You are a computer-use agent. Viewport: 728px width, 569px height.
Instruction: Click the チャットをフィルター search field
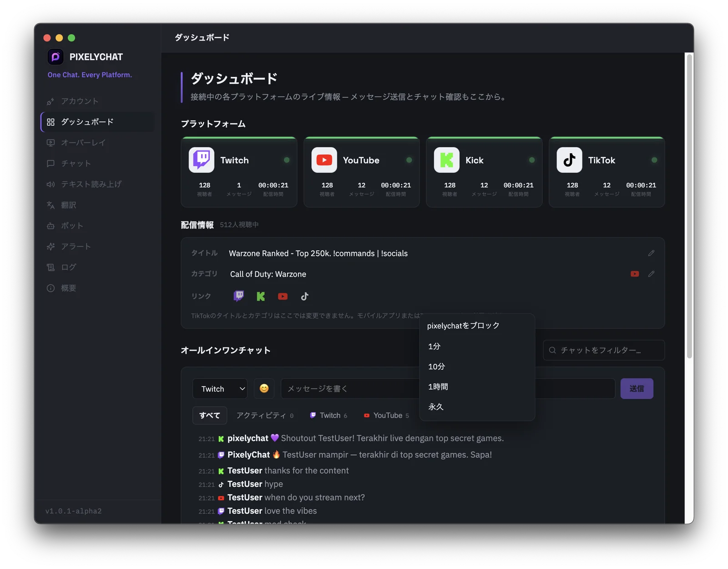click(604, 350)
